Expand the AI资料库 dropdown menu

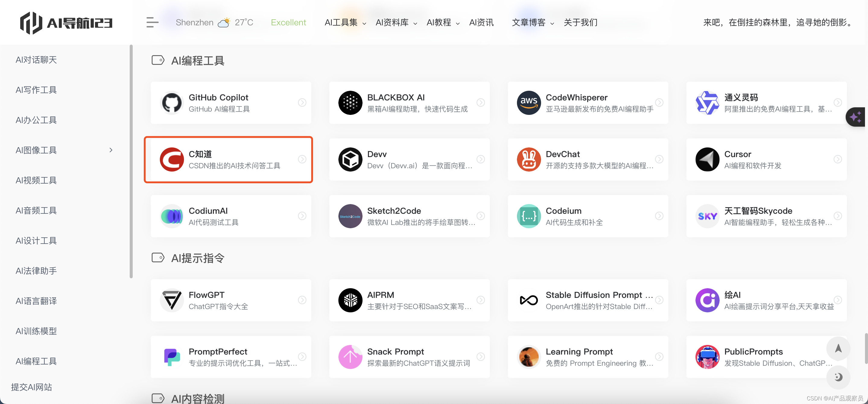coord(396,23)
